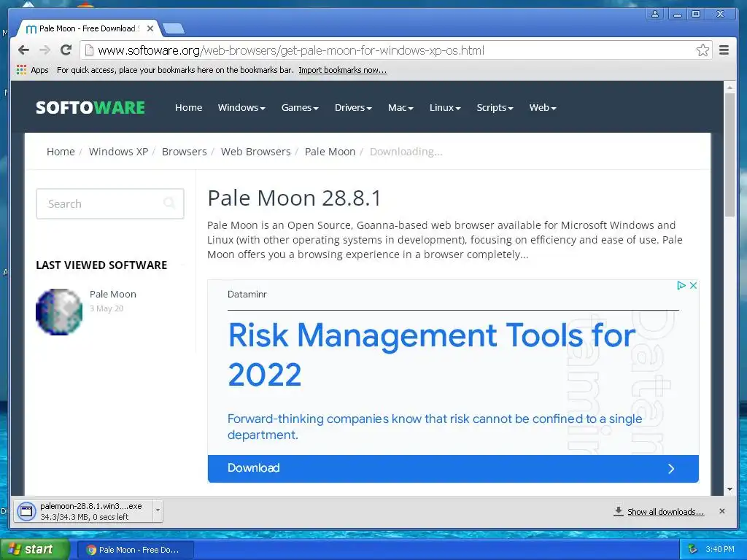Click the Risk Management Tools ad headline
The image size is (747, 560).
[x=432, y=354]
